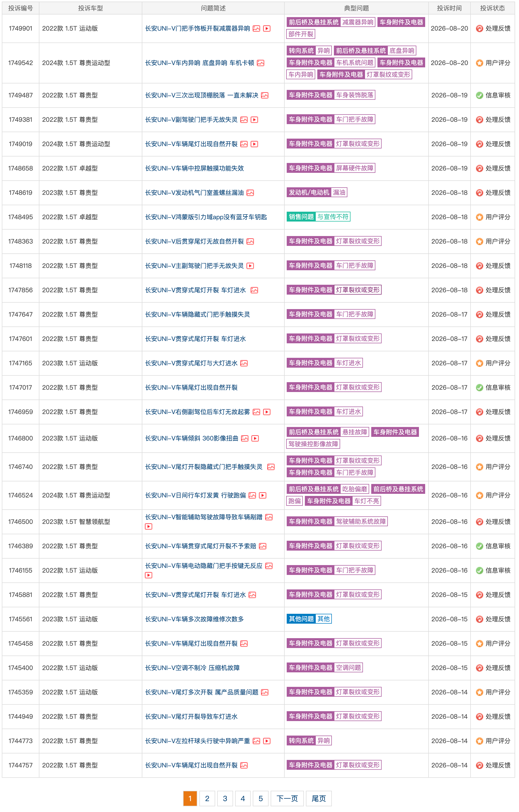
Task: Click the 下一页 next page button
Action: point(287,799)
